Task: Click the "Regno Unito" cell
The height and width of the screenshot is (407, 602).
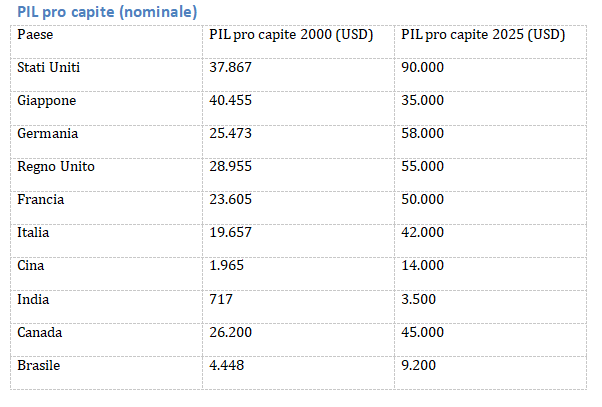Action: click(56, 166)
